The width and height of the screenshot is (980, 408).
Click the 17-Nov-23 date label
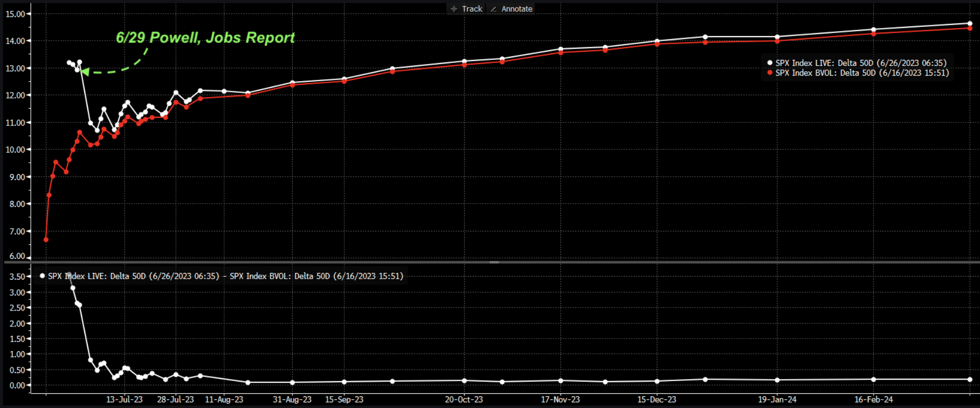point(561,399)
